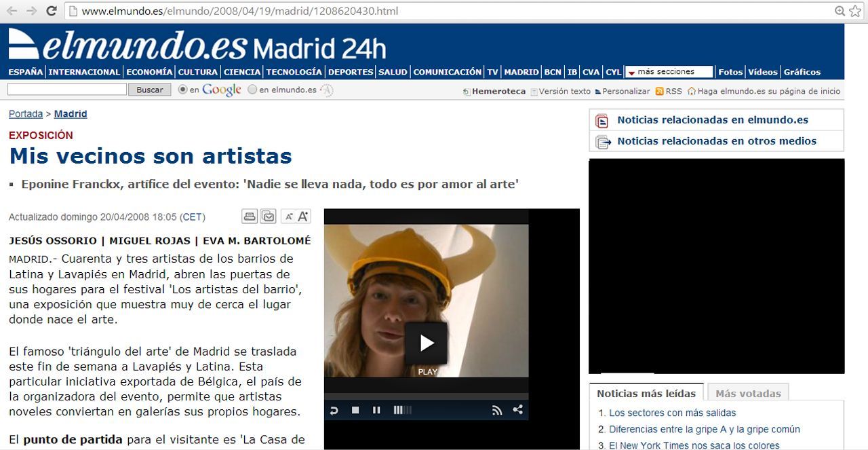This screenshot has height=450, width=868.
Task: Click the Viking helmet video thumbnail
Action: (426, 301)
